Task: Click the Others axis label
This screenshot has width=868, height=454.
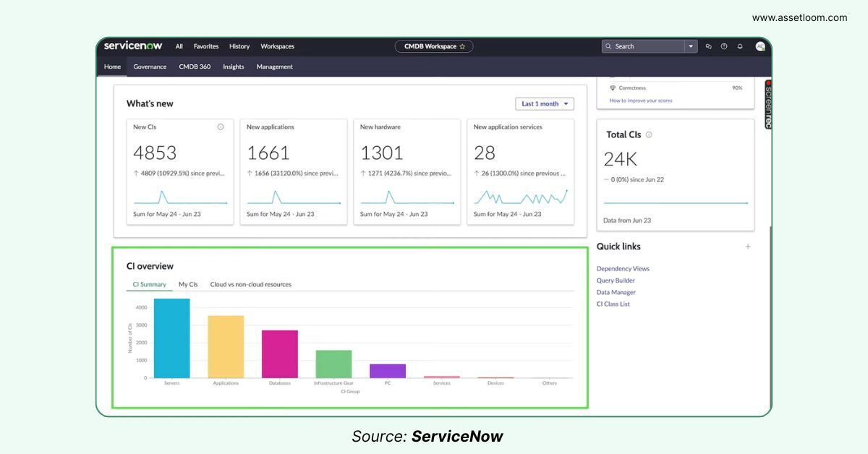Action: 550,383
